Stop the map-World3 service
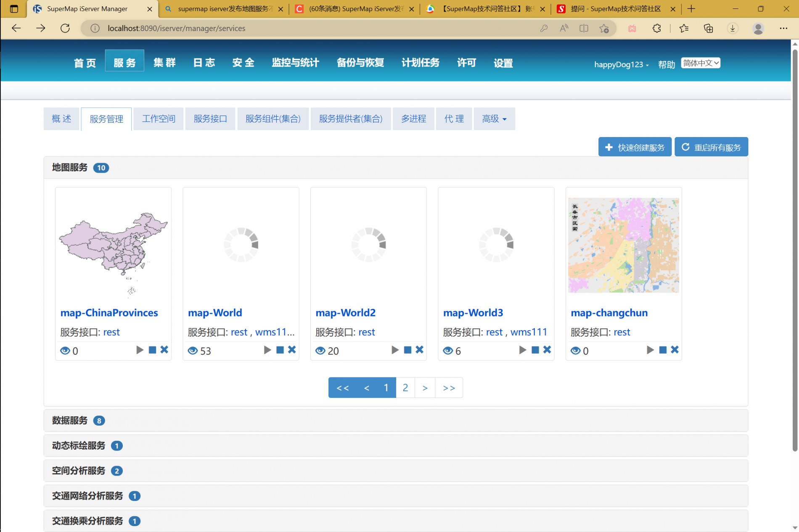The width and height of the screenshot is (799, 532). coord(535,350)
